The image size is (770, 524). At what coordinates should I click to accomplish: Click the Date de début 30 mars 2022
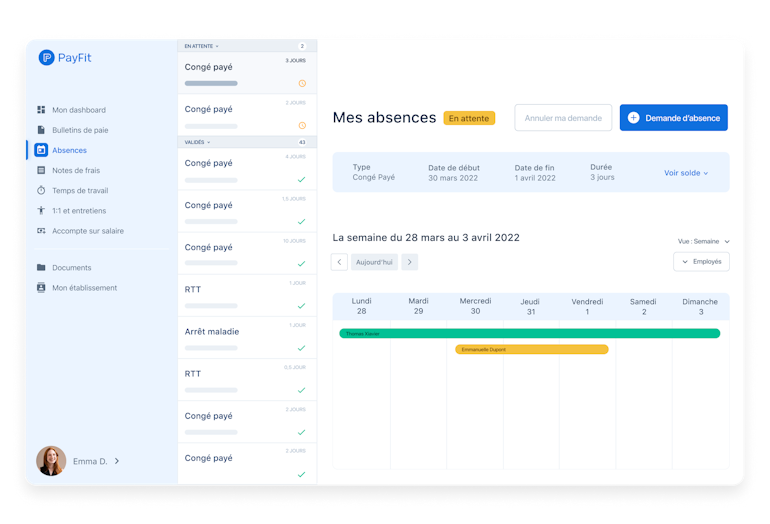point(454,173)
